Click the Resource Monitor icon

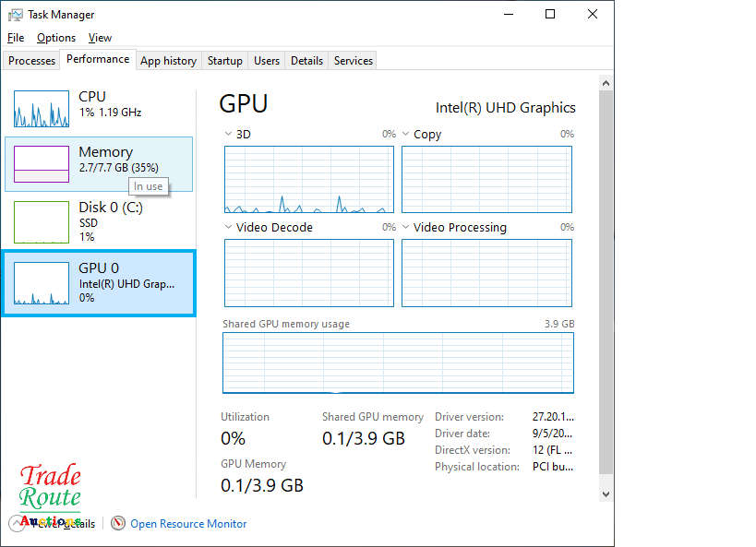click(118, 524)
